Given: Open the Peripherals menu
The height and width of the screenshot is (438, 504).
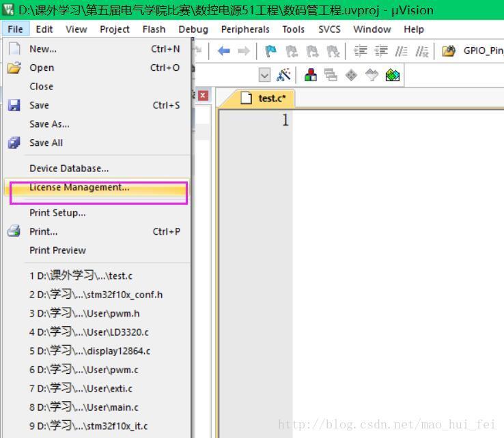Looking at the screenshot, I should point(245,29).
